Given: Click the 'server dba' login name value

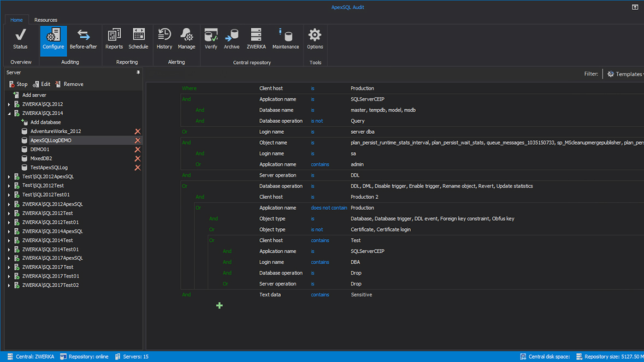Looking at the screenshot, I should click(x=362, y=132).
